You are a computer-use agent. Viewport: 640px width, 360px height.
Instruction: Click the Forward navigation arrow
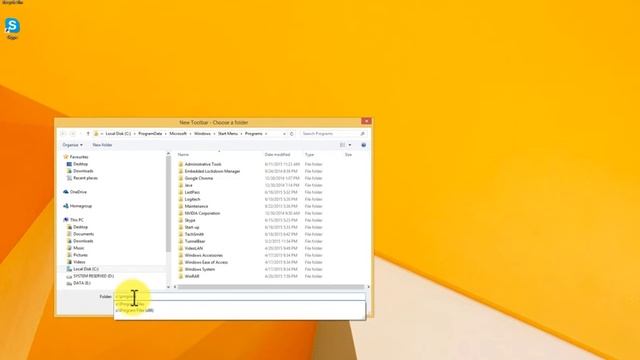tap(73, 133)
